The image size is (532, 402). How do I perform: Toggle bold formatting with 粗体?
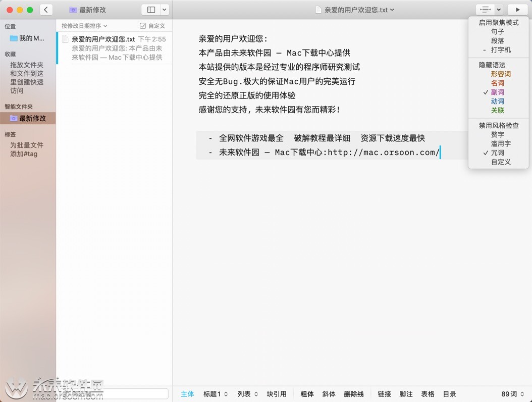coord(307,394)
